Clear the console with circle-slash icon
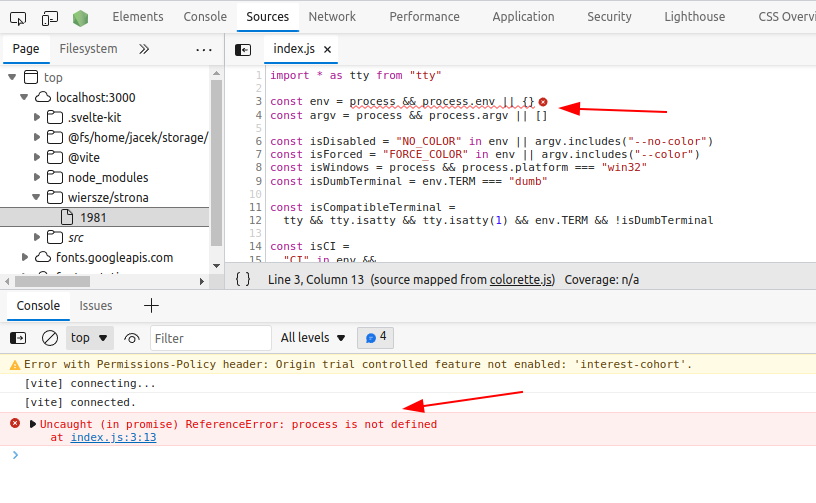This screenshot has height=503, width=816. (50, 338)
